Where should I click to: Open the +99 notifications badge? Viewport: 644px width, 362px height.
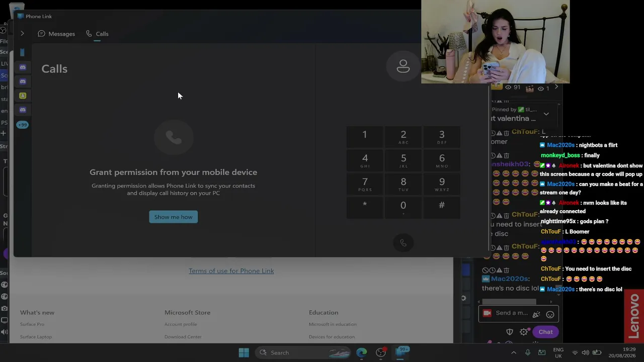[23, 125]
